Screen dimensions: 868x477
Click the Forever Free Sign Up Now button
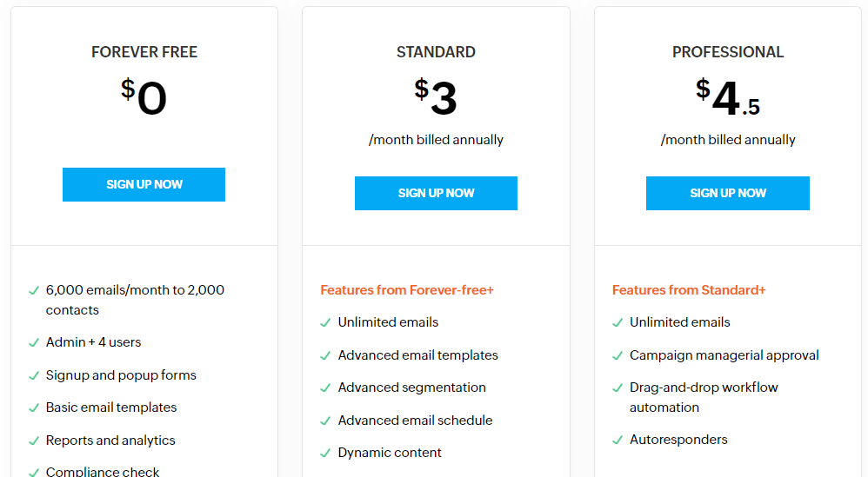pos(144,184)
